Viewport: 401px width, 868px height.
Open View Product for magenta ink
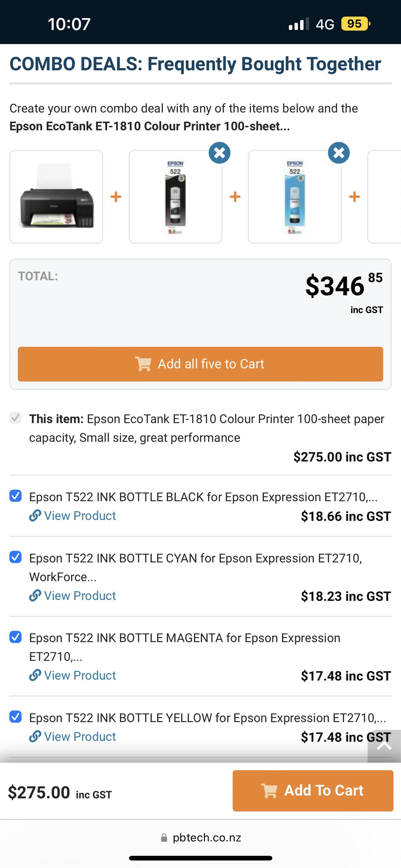point(80,675)
